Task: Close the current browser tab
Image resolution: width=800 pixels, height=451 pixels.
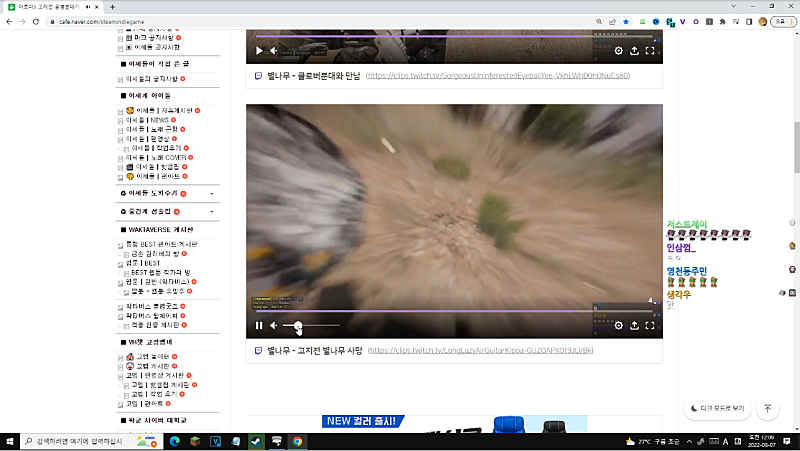Action: pyautogui.click(x=97, y=7)
